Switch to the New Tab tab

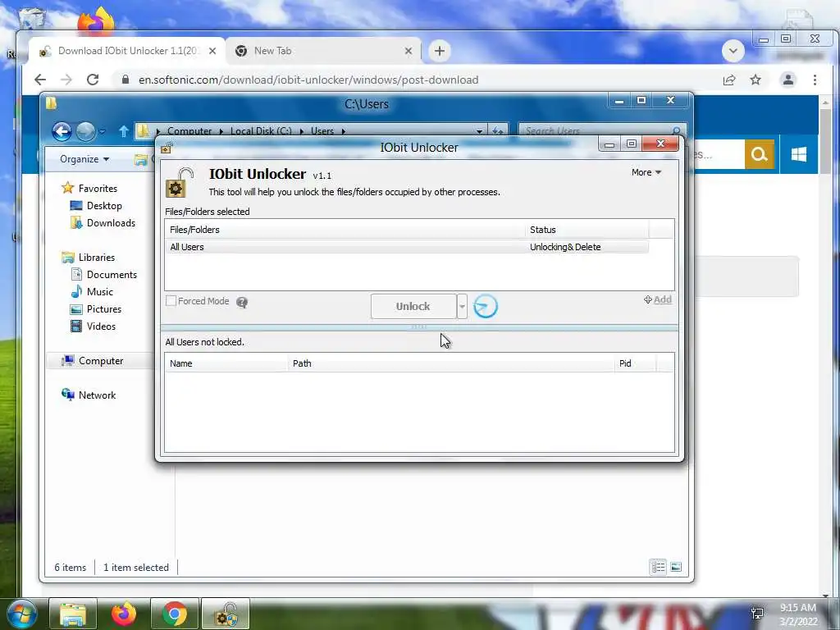pyautogui.click(x=323, y=51)
